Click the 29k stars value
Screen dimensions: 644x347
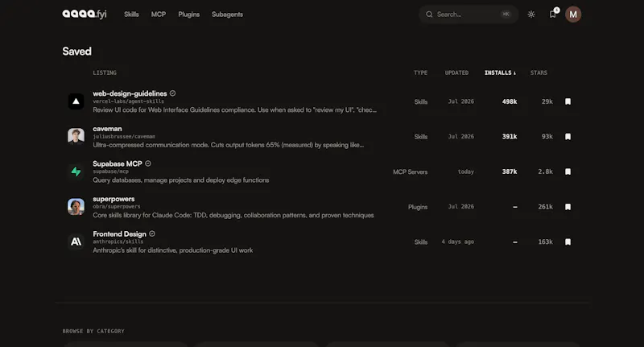547,101
